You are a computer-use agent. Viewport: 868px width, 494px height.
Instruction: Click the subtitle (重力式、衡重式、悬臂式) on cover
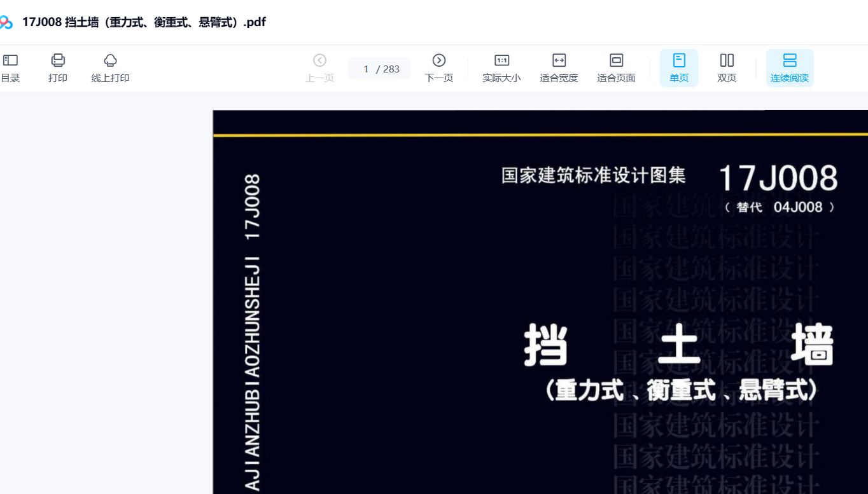pyautogui.click(x=681, y=390)
